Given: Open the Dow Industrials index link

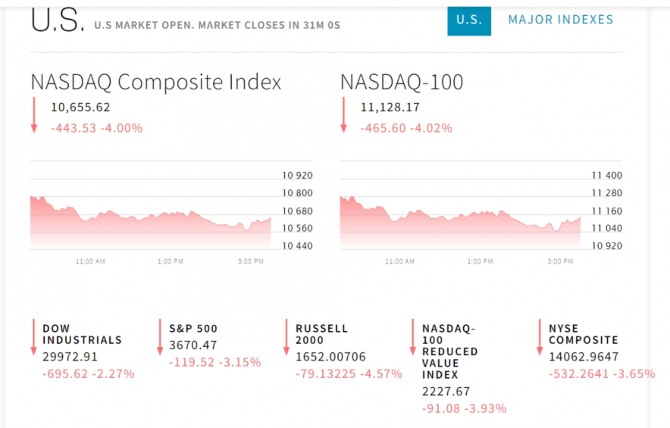Looking at the screenshot, I should click(82, 334).
